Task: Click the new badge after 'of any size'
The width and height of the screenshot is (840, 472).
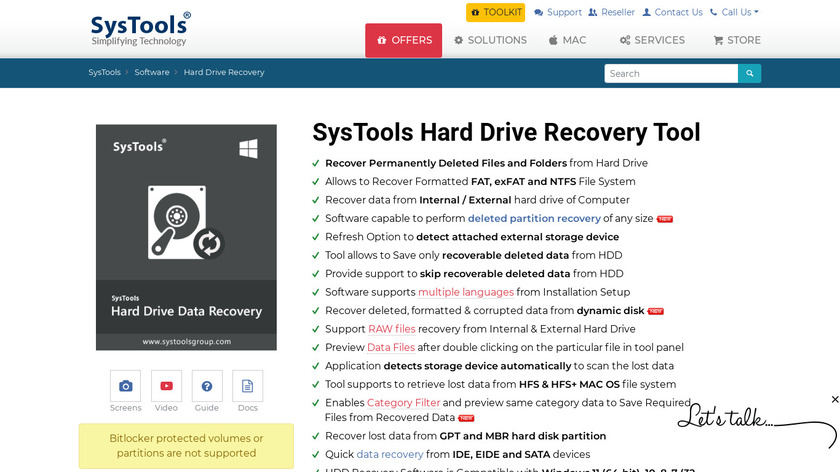Action: pyautogui.click(x=665, y=219)
